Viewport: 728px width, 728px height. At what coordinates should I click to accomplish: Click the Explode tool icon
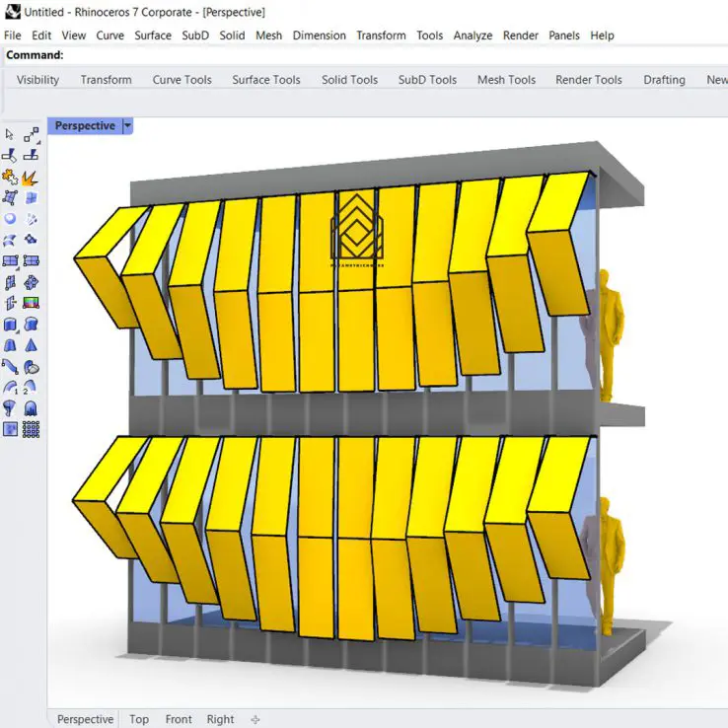pyautogui.click(x=32, y=177)
